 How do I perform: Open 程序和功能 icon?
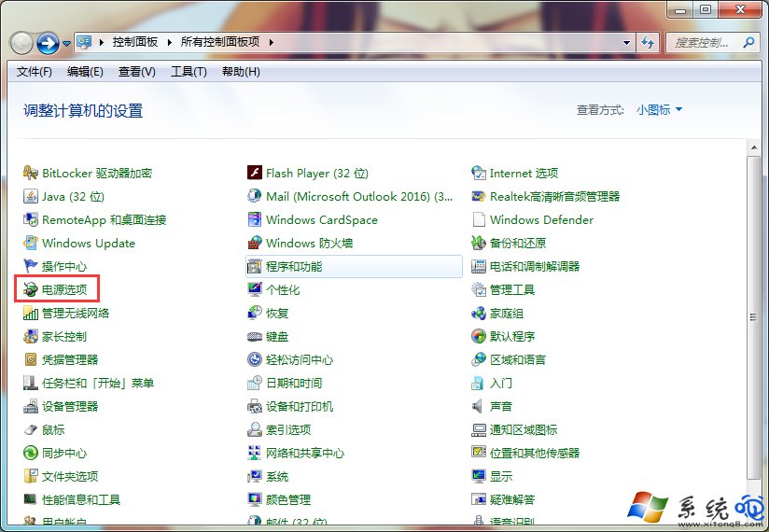pyautogui.click(x=255, y=266)
